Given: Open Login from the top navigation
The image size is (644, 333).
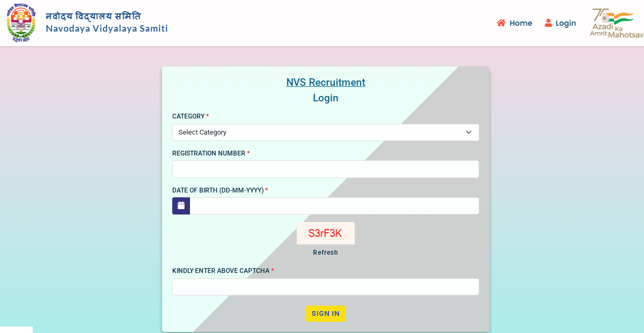Looking at the screenshot, I should tap(565, 23).
